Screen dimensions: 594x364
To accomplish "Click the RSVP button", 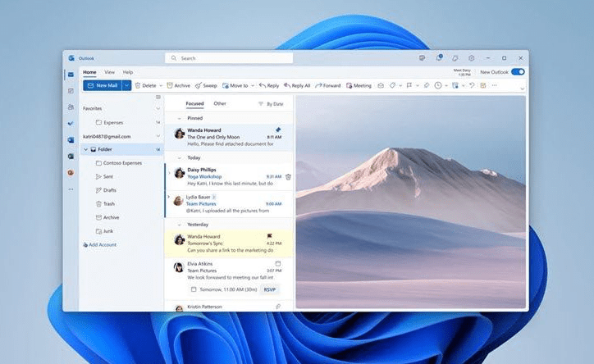I will pos(270,289).
